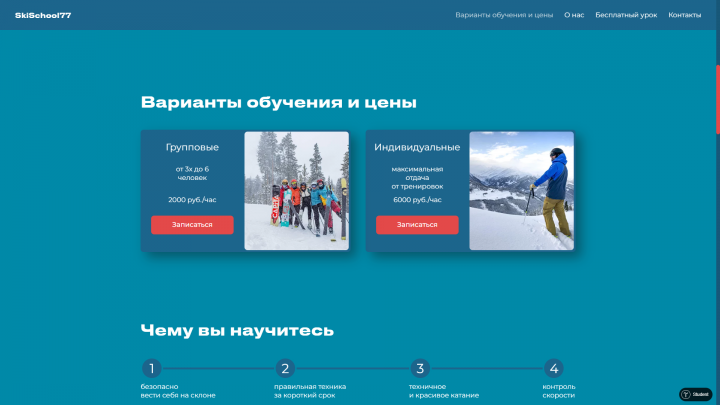
Task: Click text от 3х до 6 человек
Action: coord(192,174)
